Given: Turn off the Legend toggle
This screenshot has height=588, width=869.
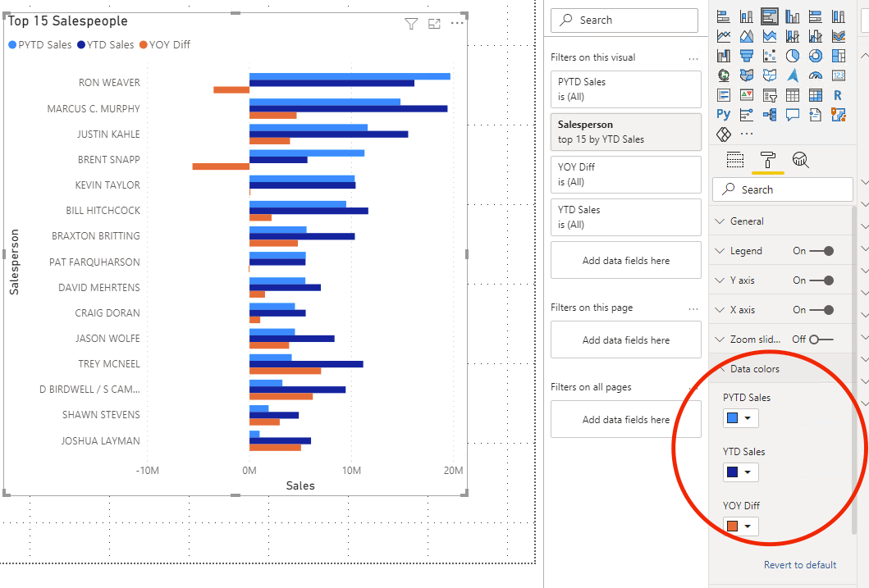Looking at the screenshot, I should [821, 251].
